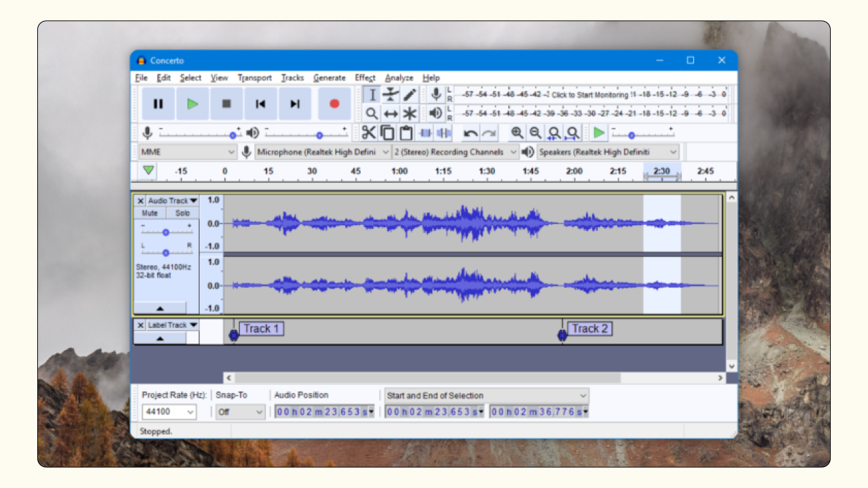Click the recording volume slider handle

233,135
